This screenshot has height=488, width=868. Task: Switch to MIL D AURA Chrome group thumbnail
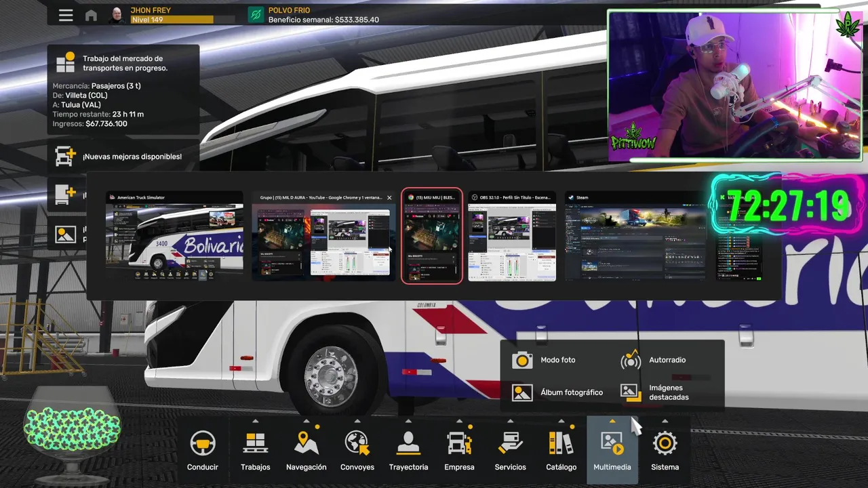pyautogui.click(x=324, y=237)
